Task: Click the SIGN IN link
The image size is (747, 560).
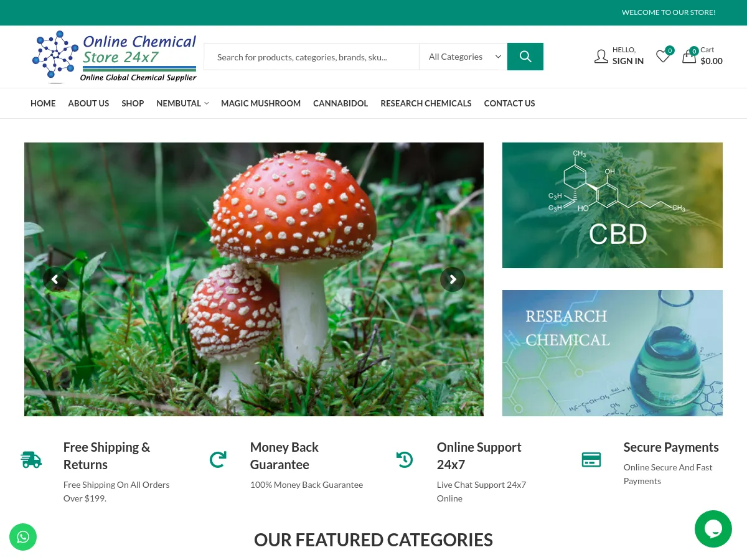Action: click(627, 60)
